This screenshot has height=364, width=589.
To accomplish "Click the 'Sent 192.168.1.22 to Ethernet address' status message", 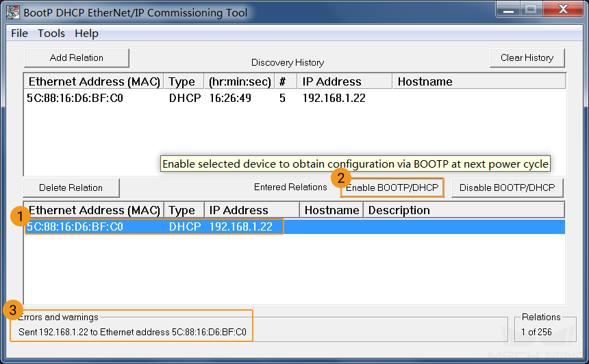I will pyautogui.click(x=132, y=332).
